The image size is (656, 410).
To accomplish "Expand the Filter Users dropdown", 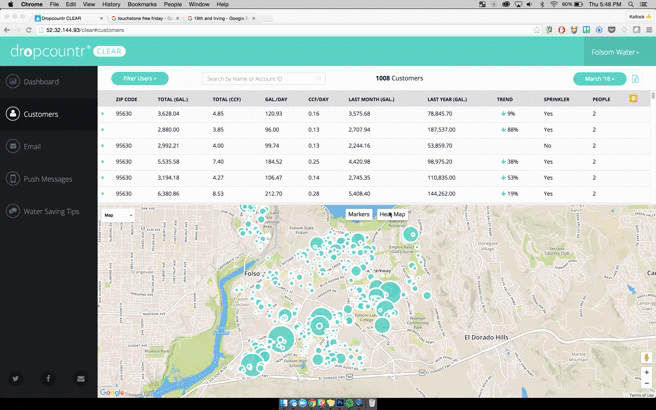I will tap(139, 78).
